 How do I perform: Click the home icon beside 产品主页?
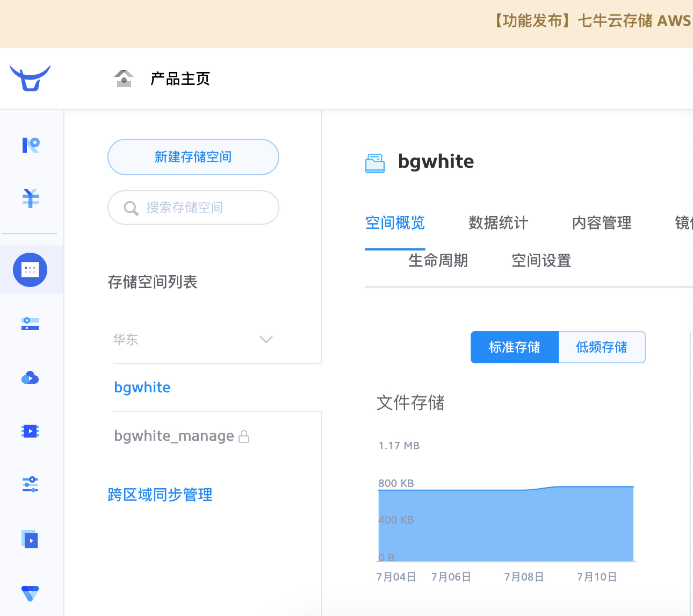coord(124,79)
